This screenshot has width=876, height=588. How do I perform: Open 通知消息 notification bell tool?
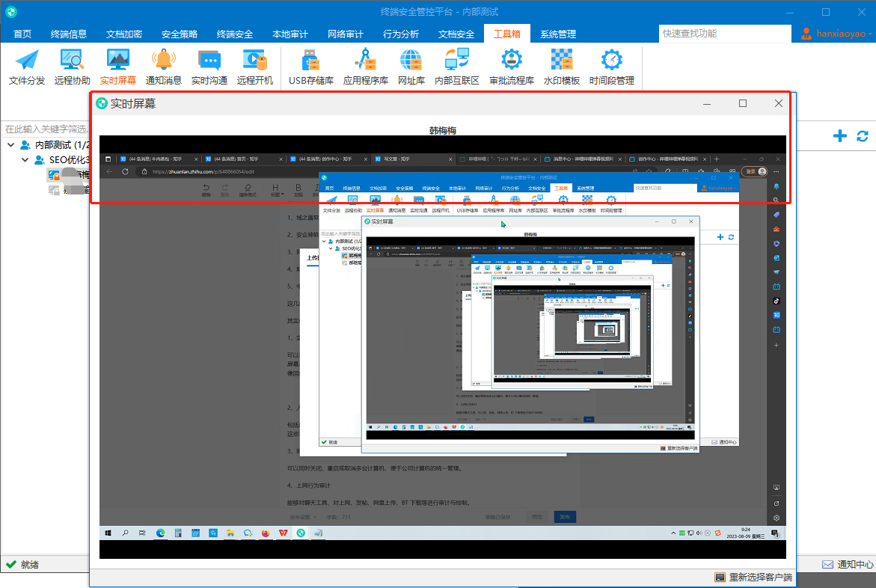164,67
